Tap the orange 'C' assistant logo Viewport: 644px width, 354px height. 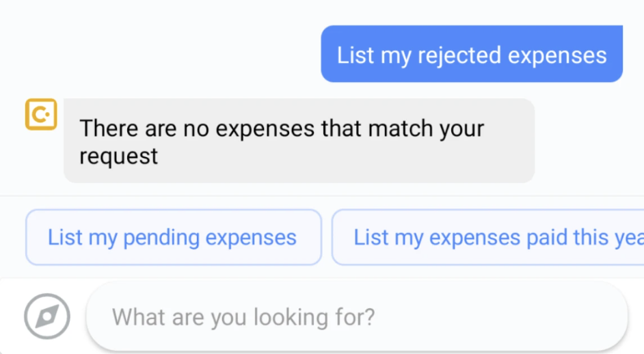coord(41,114)
